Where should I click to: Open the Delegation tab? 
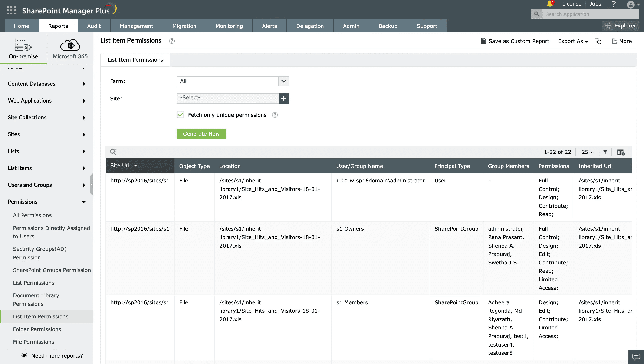click(x=310, y=26)
